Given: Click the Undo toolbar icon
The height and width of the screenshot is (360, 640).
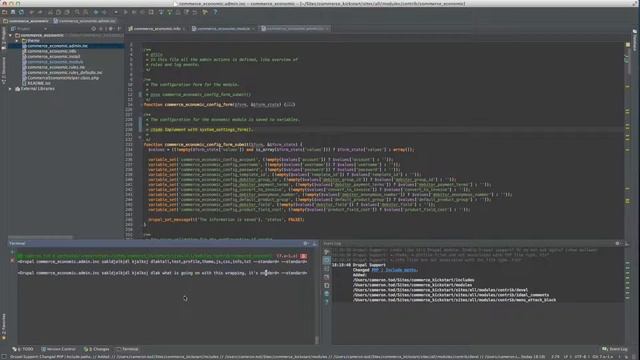Looking at the screenshot, I should (32, 12).
